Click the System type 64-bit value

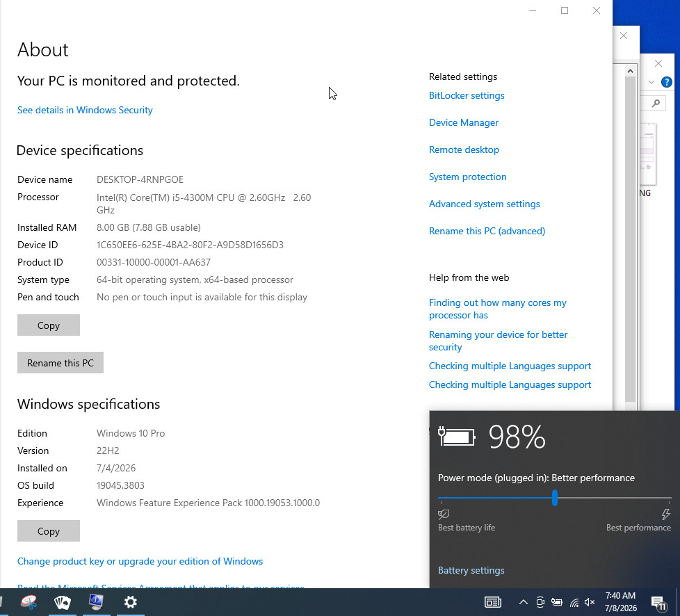[x=195, y=279]
